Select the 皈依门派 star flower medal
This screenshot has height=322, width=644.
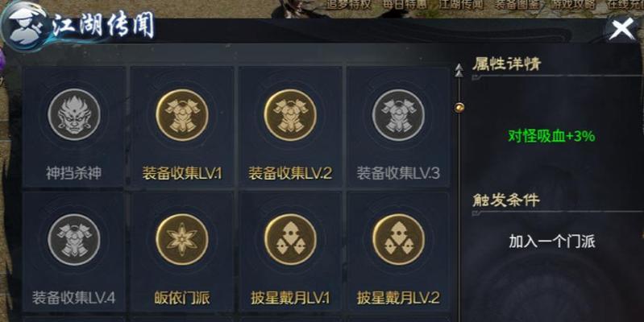182,240
